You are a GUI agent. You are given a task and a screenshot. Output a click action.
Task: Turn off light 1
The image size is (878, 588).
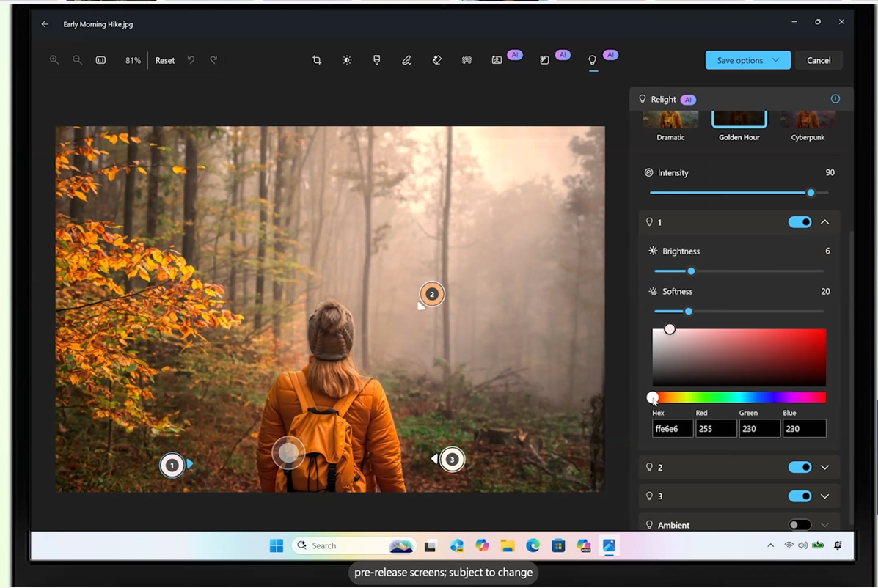(800, 222)
